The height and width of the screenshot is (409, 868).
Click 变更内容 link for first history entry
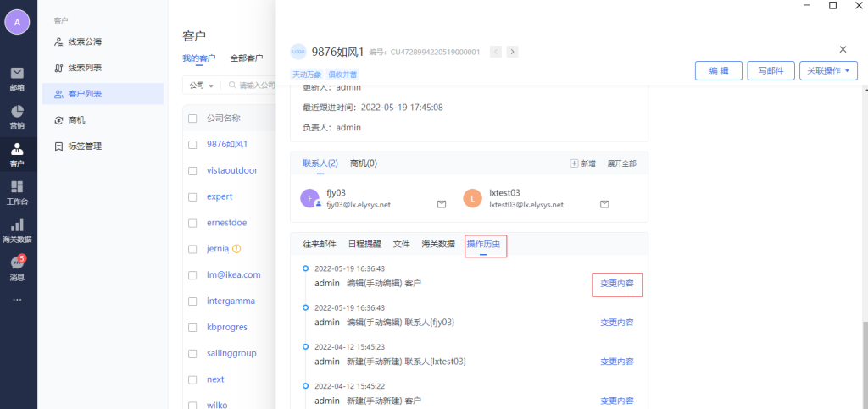[616, 283]
